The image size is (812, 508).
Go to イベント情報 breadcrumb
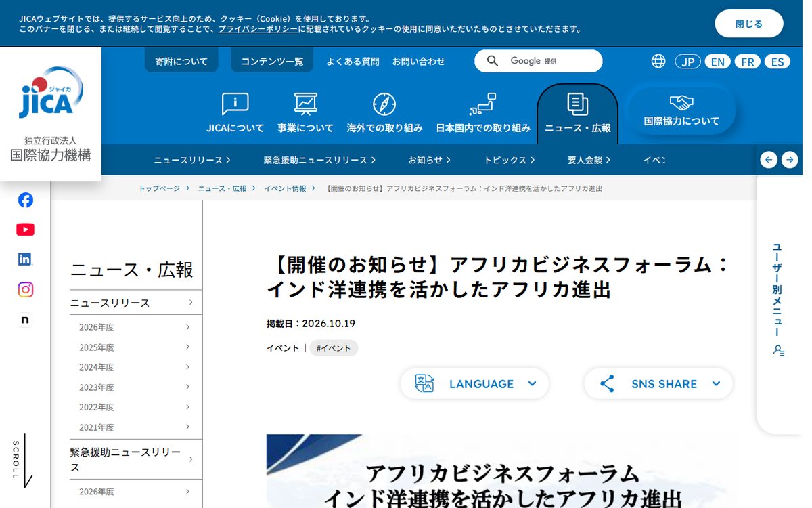(x=285, y=188)
